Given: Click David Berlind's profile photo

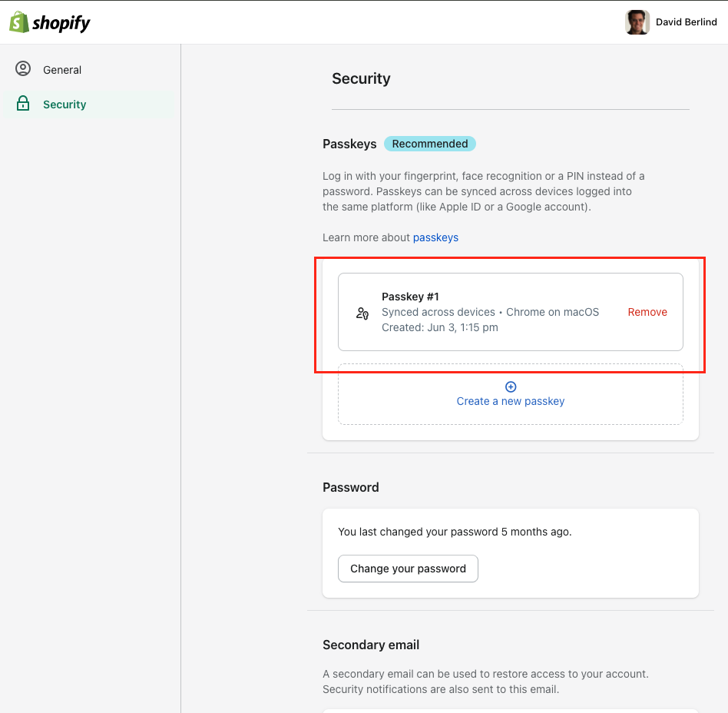Looking at the screenshot, I should [x=637, y=22].
